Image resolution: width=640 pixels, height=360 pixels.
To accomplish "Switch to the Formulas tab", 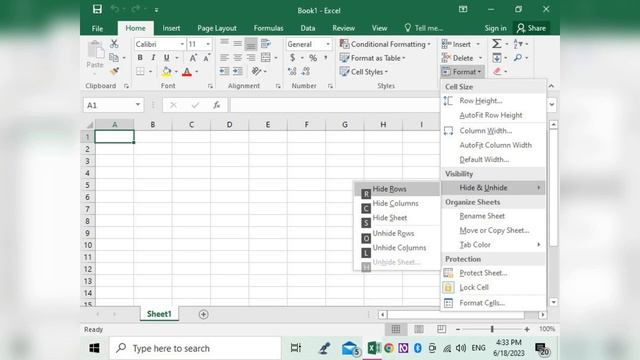I will pos(268,28).
